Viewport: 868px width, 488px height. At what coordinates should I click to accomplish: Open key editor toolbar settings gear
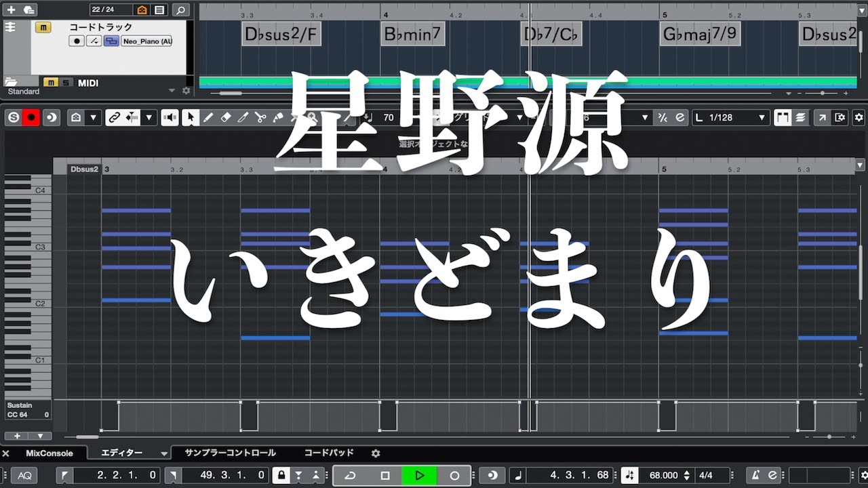(859, 117)
